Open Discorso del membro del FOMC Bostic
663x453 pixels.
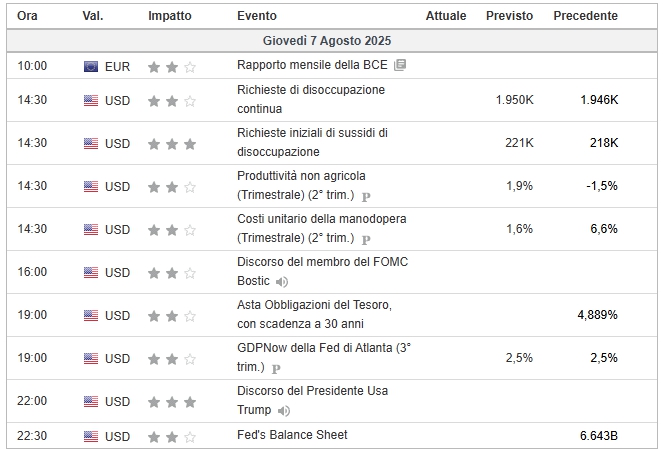click(x=323, y=271)
